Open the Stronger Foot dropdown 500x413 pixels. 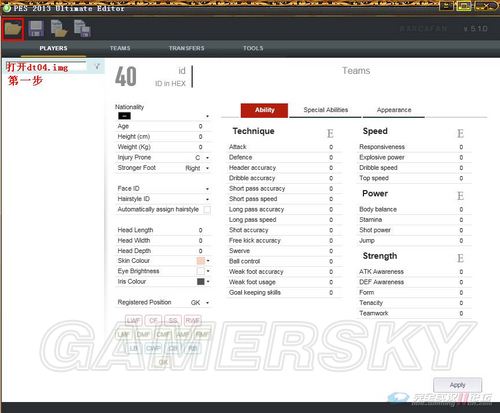(207, 168)
